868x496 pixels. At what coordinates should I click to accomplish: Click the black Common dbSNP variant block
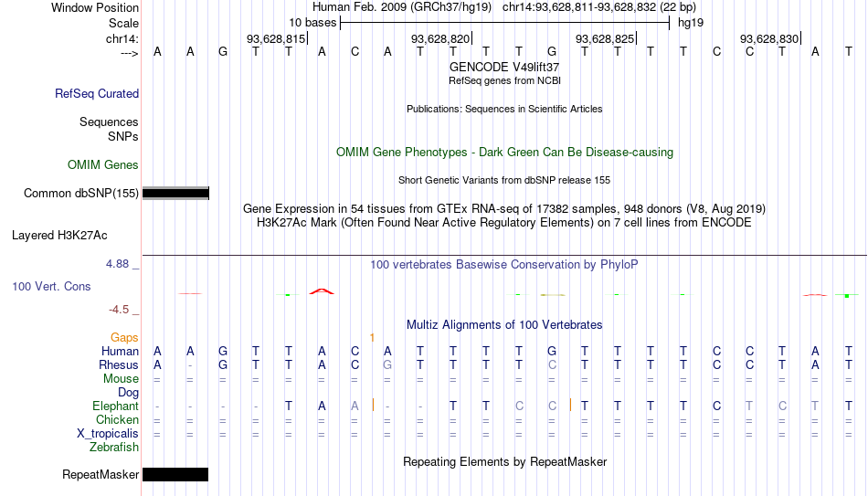[175, 194]
